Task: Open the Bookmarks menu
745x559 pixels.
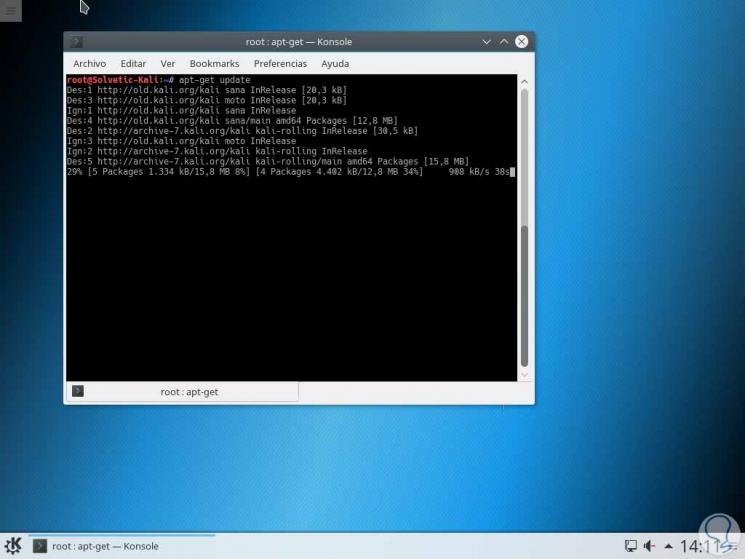Action: pos(214,64)
